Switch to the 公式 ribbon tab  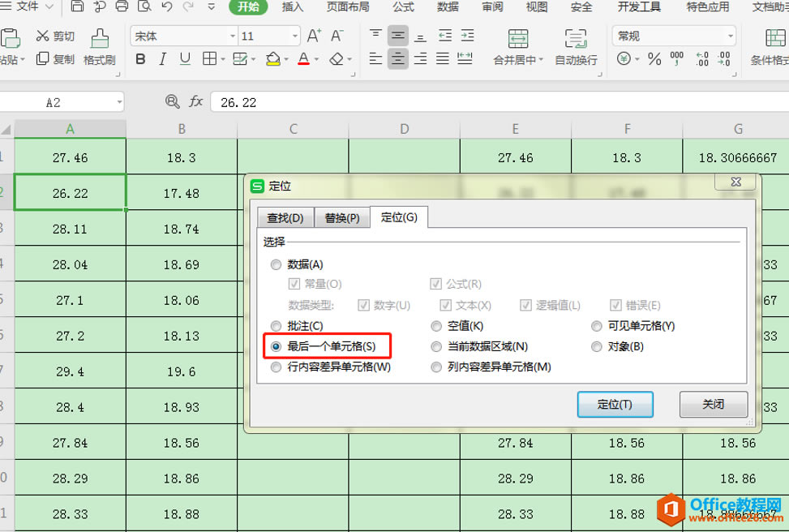[x=404, y=6]
